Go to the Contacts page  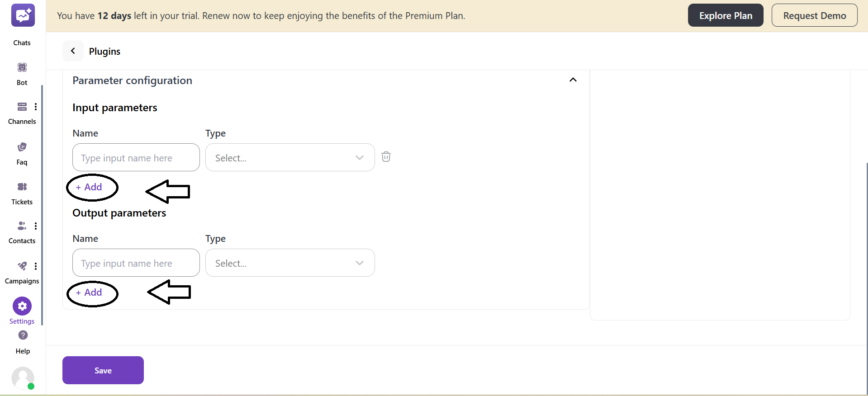point(21,226)
